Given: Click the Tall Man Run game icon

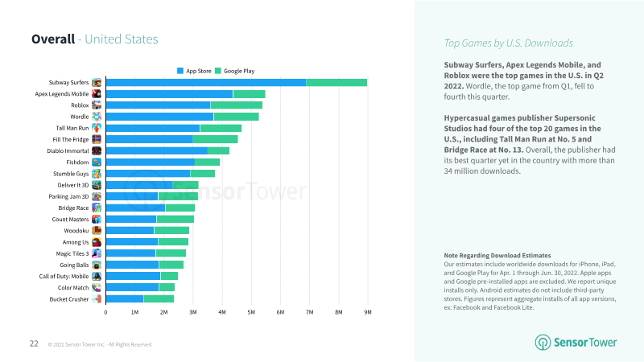Looking at the screenshot, I should (97, 128).
